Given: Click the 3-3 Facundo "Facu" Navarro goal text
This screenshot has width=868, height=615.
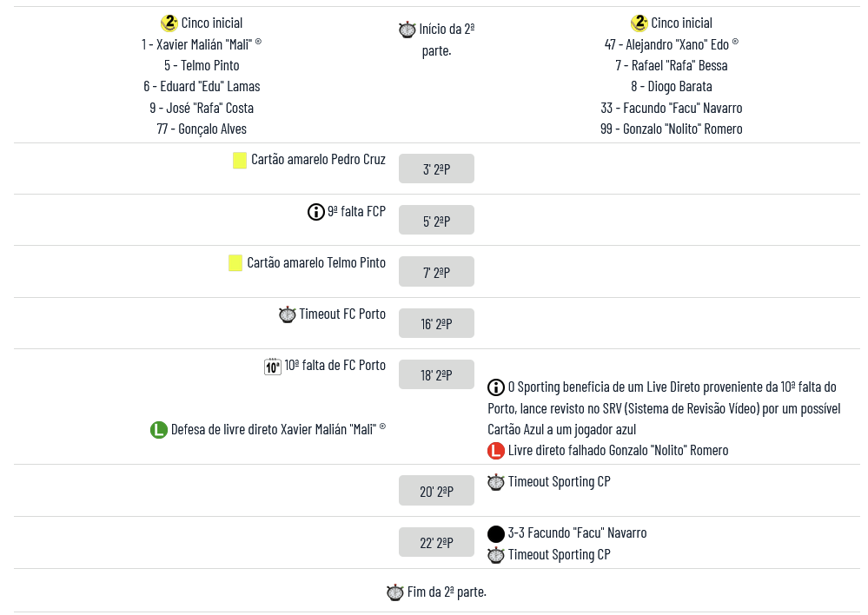Looking at the screenshot, I should point(577,533).
